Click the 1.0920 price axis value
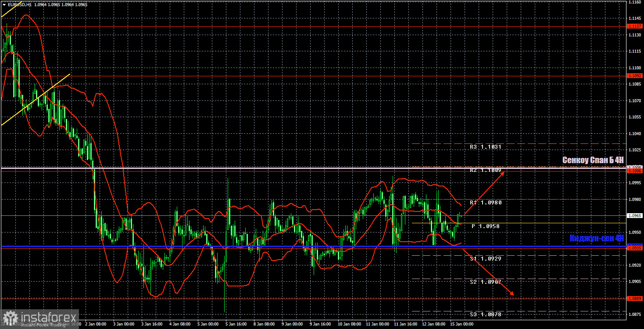Image resolution: width=644 pixels, height=329 pixels. [635, 265]
